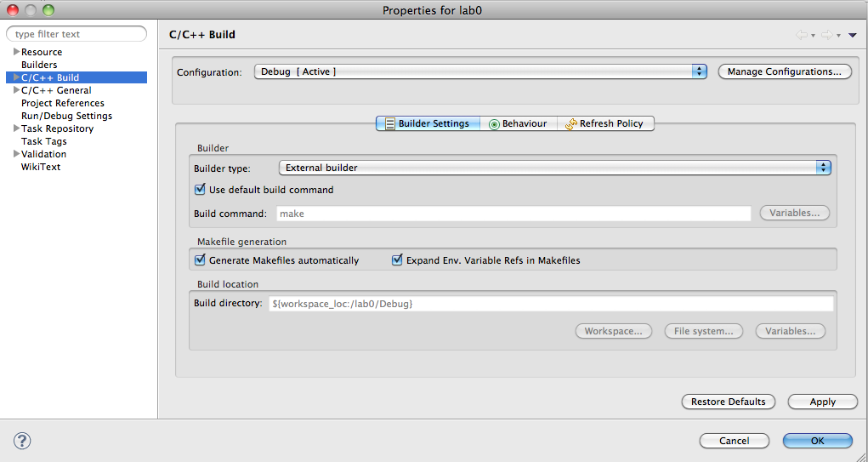Click the help question mark icon
This screenshot has width=868, height=462.
[x=23, y=441]
